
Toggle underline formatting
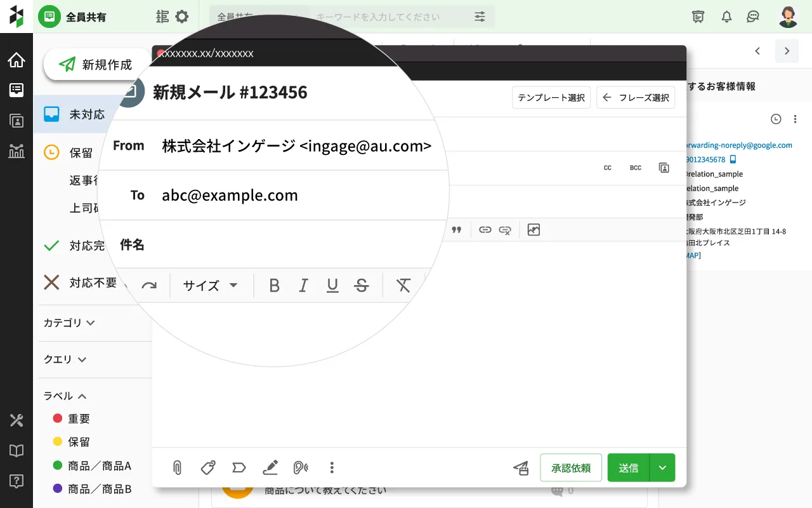pyautogui.click(x=332, y=286)
